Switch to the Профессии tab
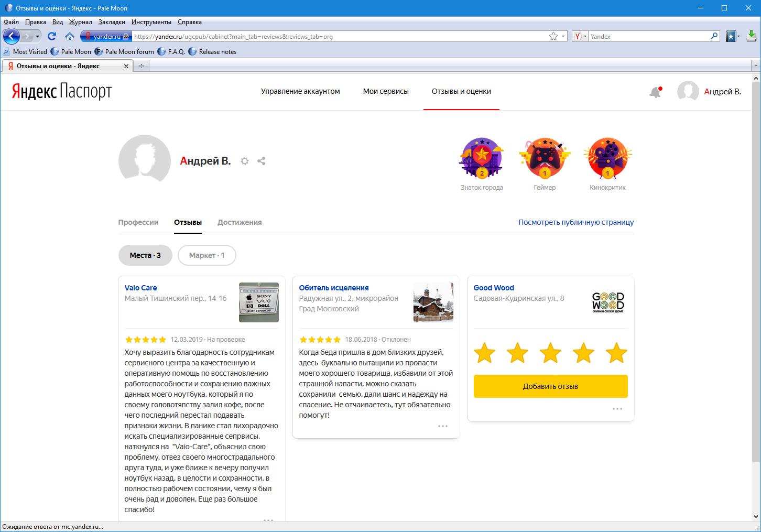761x532 pixels. tap(138, 222)
